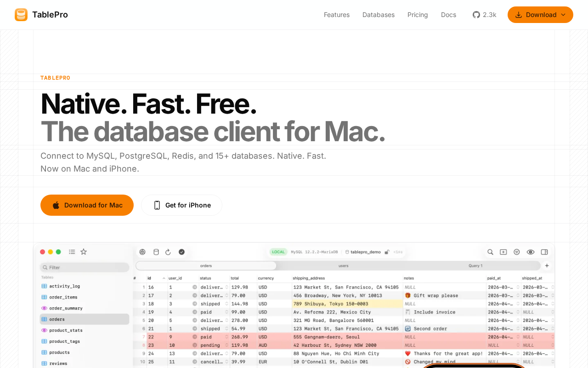Open the GitHub 2.3k stars link
588x368 pixels.
485,15
